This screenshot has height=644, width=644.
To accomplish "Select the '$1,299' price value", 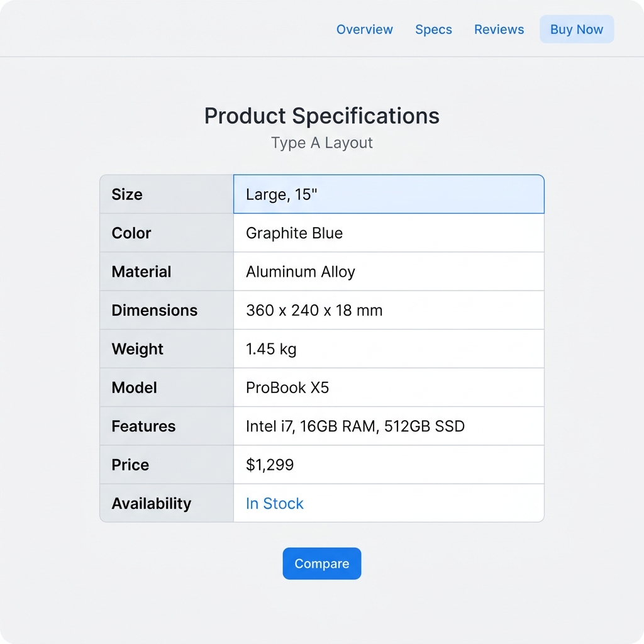I will click(270, 465).
